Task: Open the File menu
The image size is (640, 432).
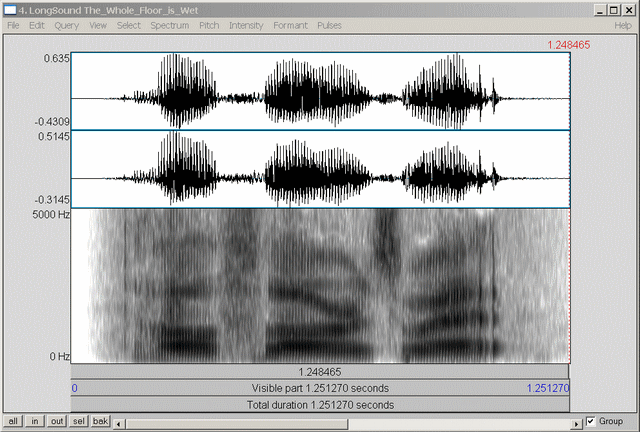Action: click(13, 24)
